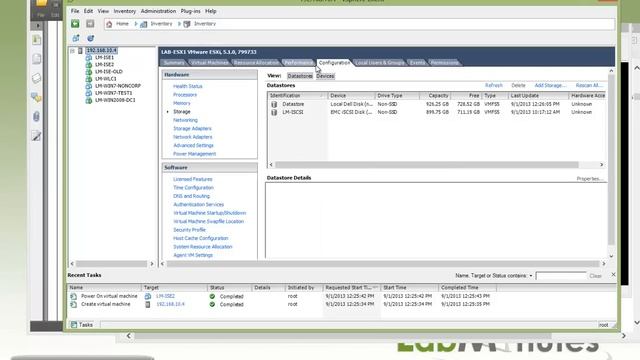Click the new virtual machine toolbar icon
The height and width of the screenshot is (360, 640).
[76, 38]
